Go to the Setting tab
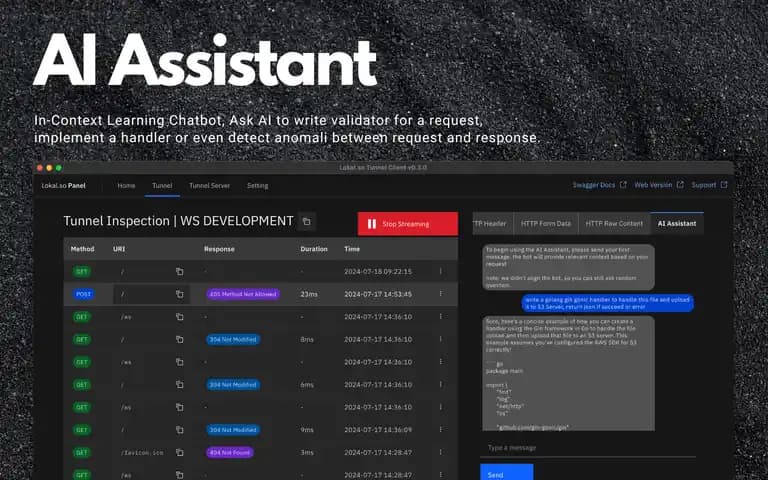Viewport: 768px width, 480px height. [258, 186]
